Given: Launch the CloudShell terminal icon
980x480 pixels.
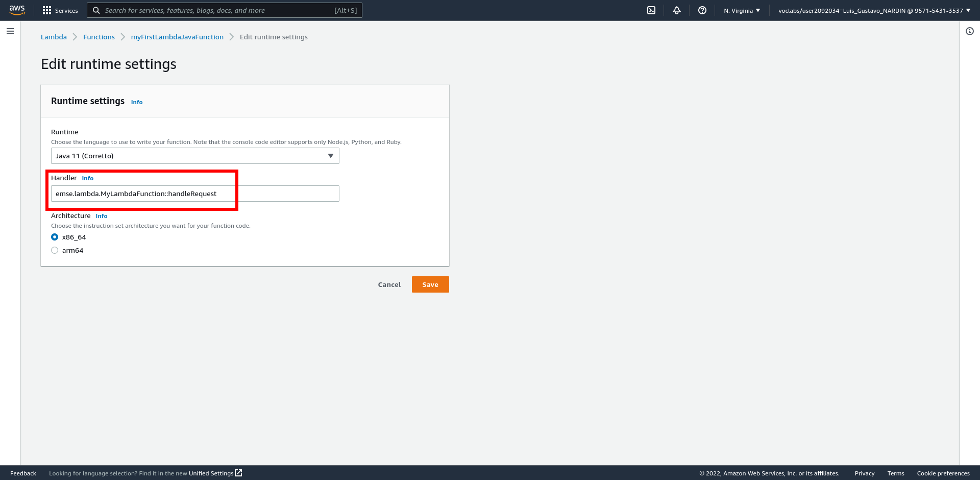Looking at the screenshot, I should tap(651, 10).
